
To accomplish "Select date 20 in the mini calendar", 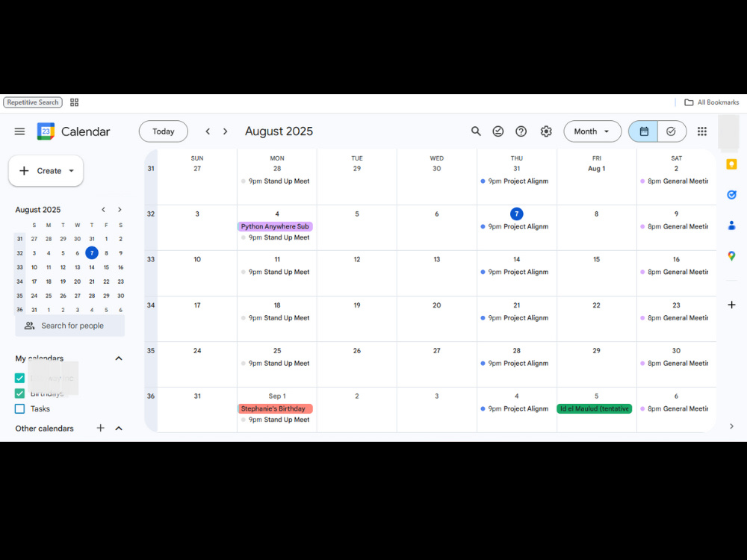I will pos(77,281).
